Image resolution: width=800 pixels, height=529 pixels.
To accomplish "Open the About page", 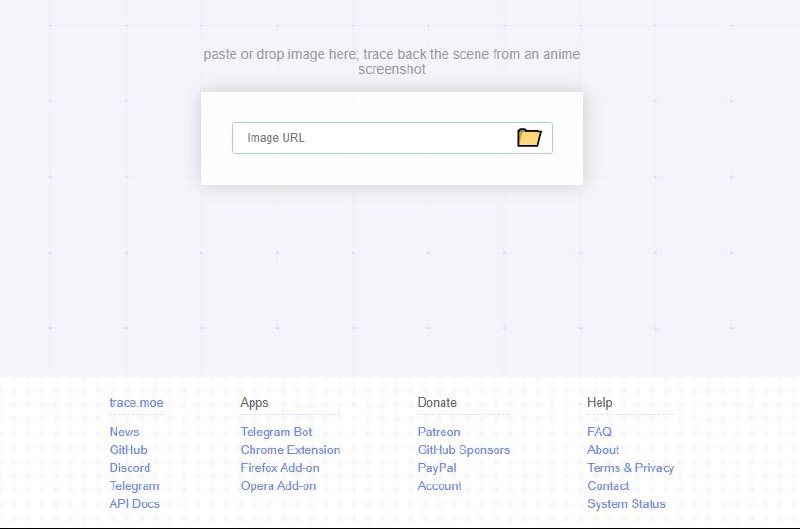I will tap(603, 450).
